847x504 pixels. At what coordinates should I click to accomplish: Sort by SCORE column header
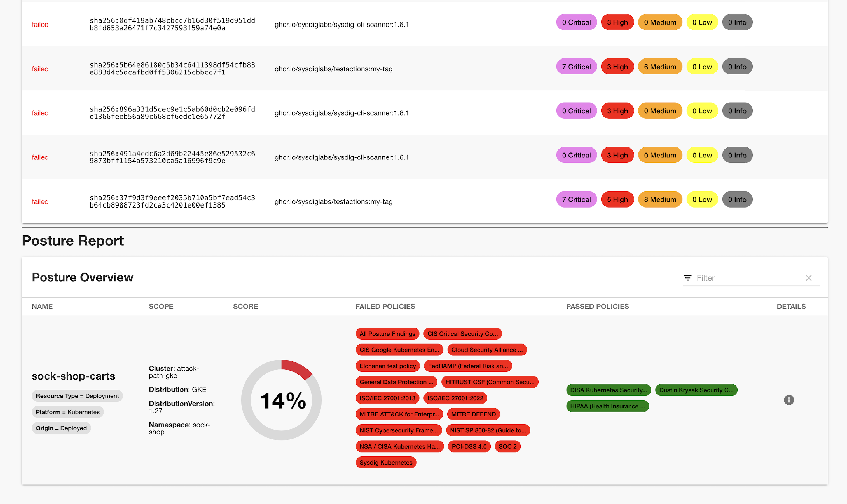[245, 306]
